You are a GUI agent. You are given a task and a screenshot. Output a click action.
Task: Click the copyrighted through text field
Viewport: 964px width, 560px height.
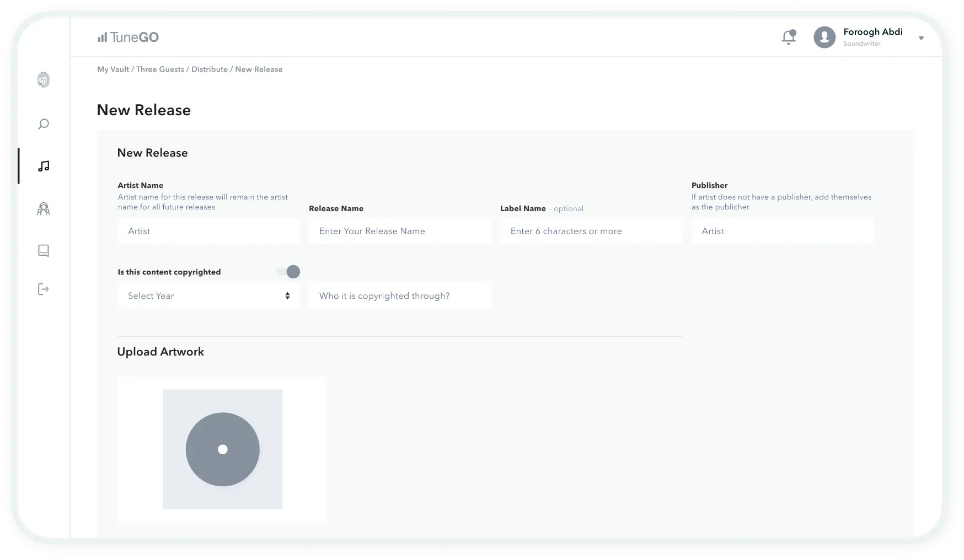[400, 296]
